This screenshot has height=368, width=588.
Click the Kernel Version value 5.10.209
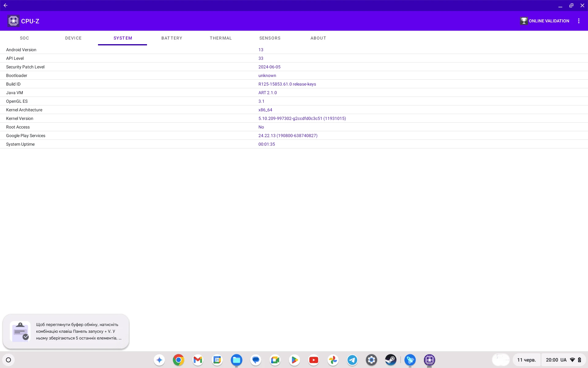pos(302,118)
